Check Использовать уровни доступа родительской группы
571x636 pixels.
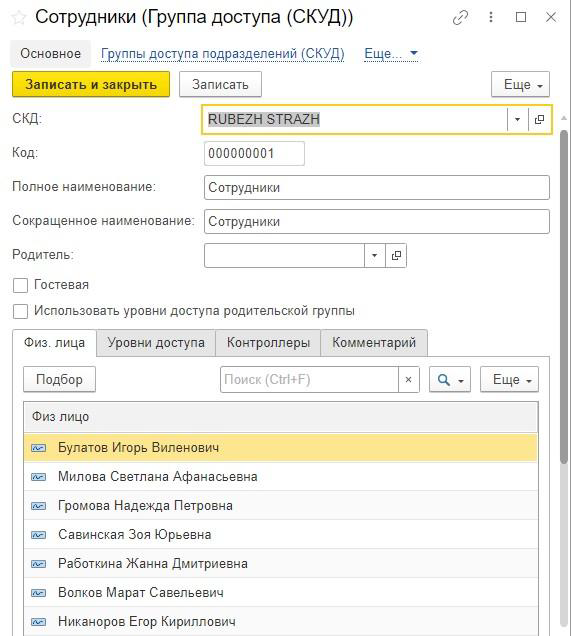(20, 312)
